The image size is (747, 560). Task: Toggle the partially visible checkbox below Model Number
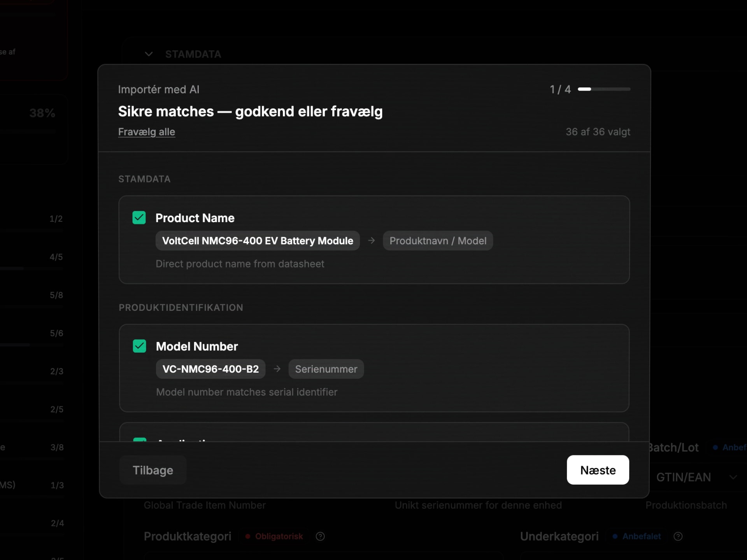point(139,441)
